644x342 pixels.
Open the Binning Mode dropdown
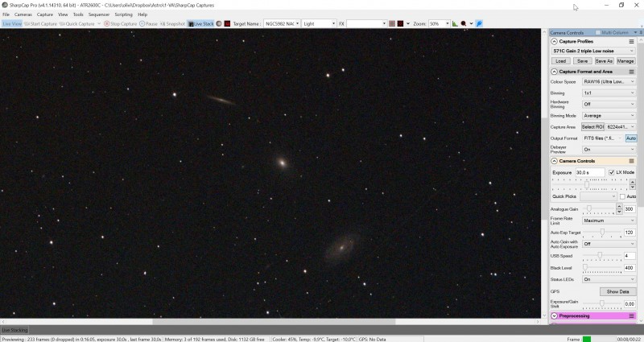point(609,116)
